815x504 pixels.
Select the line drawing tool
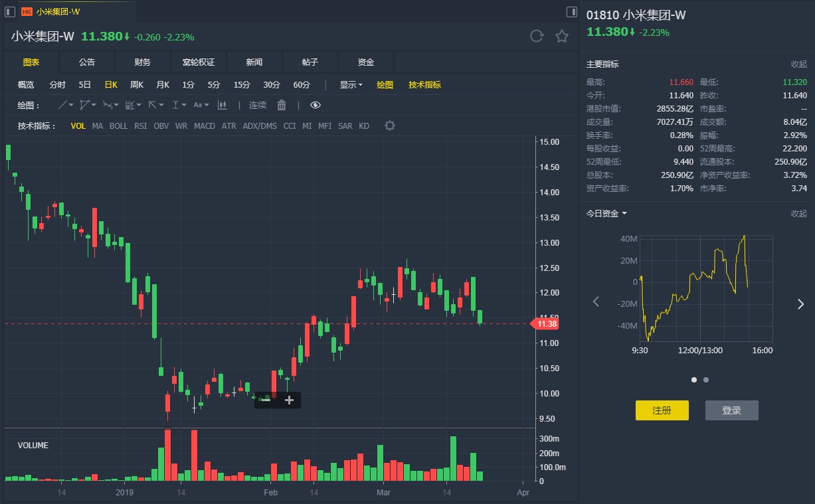pos(62,105)
